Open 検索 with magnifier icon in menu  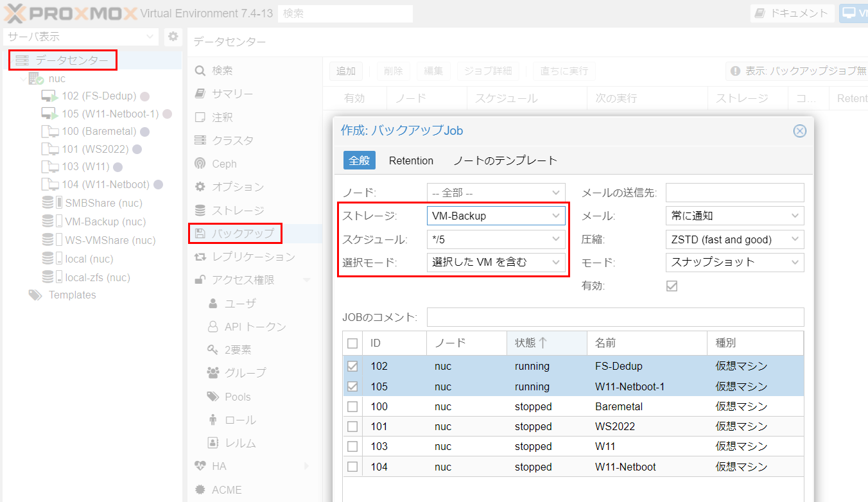tap(255, 71)
